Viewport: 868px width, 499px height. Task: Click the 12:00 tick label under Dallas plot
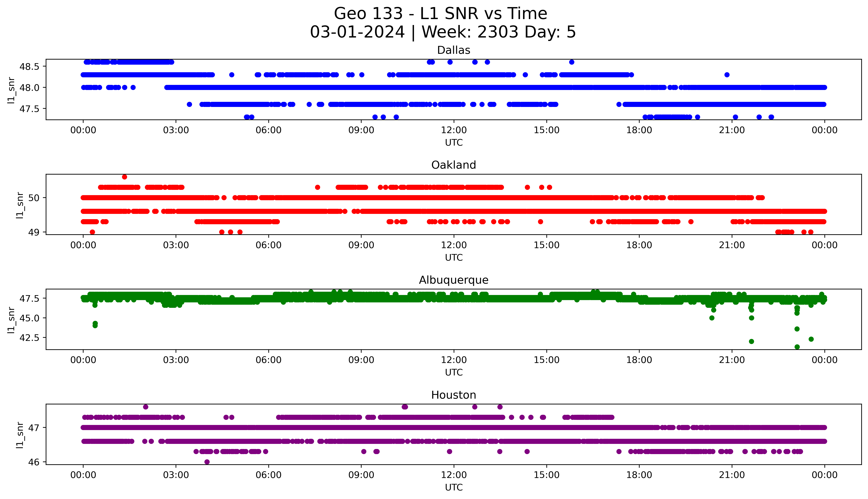[x=454, y=130]
